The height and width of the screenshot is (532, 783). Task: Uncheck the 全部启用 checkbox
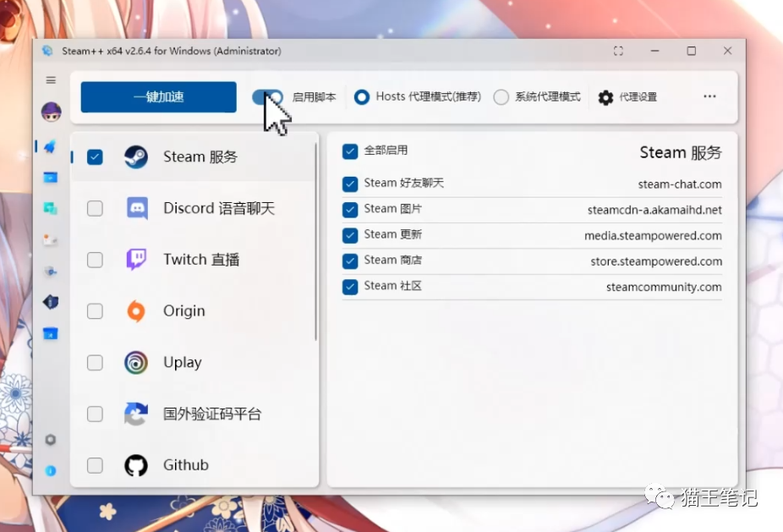pos(350,151)
